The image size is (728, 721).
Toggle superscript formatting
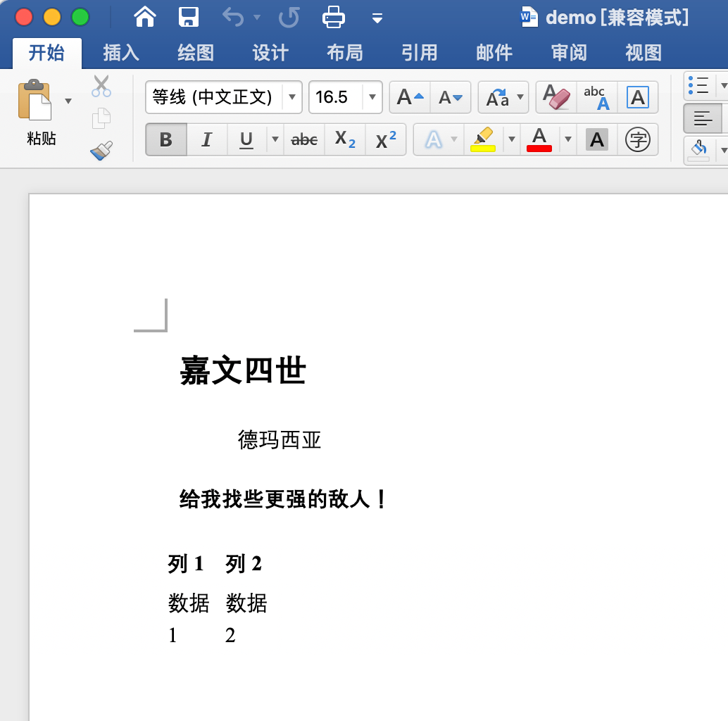(x=385, y=139)
